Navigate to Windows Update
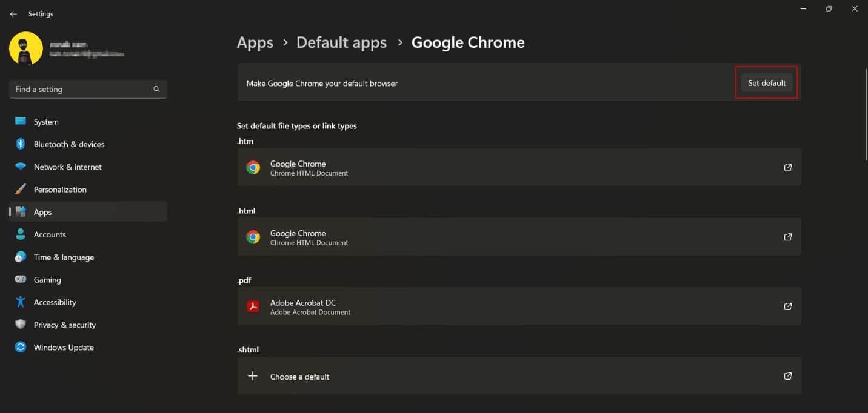 coord(64,348)
